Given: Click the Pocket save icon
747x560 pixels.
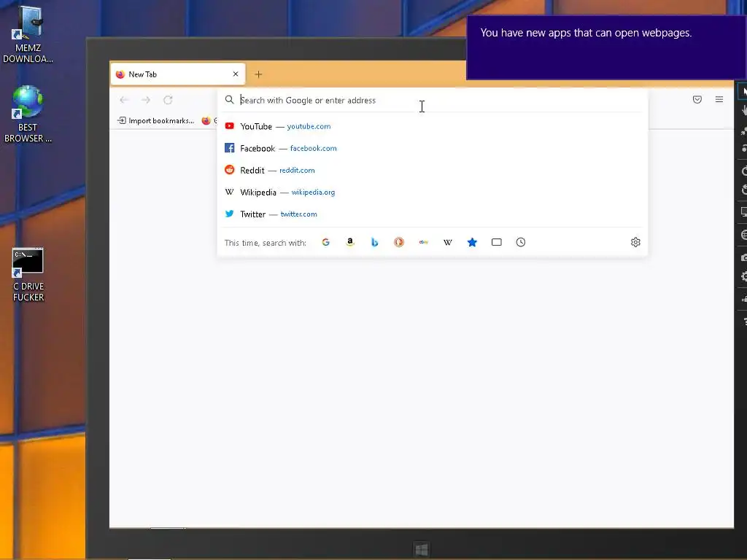Looking at the screenshot, I should coord(697,99).
